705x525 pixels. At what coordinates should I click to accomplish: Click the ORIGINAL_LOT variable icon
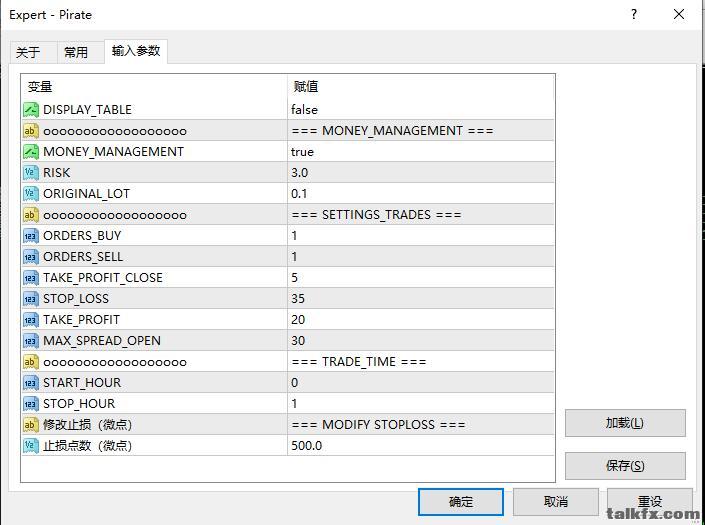coord(31,193)
